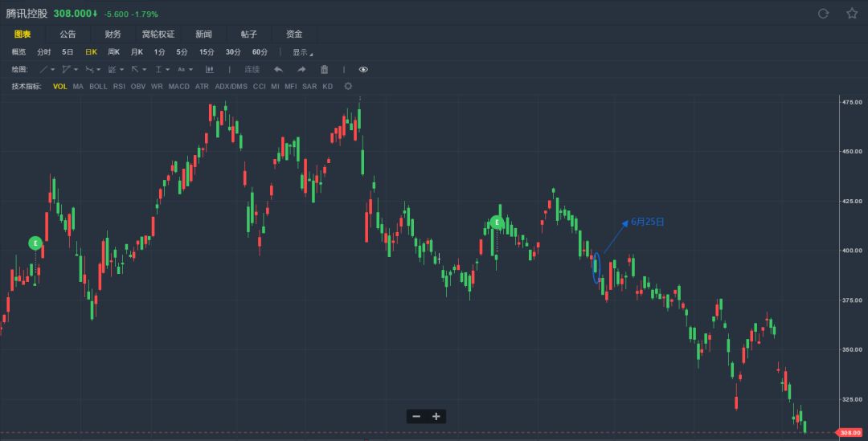Screen dimensions: 868x441
Task: Toggle the VOL indicator
Action: (60, 86)
